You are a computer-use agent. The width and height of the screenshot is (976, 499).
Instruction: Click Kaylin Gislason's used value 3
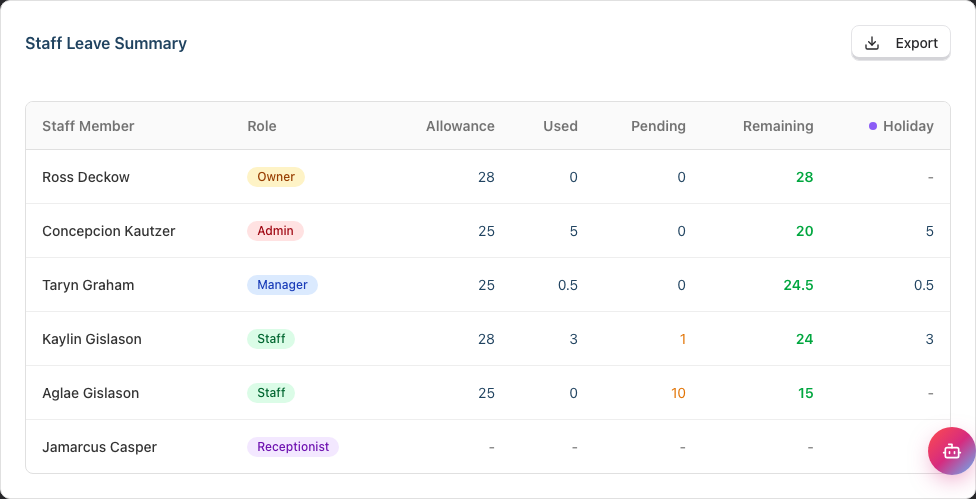pyautogui.click(x=573, y=340)
